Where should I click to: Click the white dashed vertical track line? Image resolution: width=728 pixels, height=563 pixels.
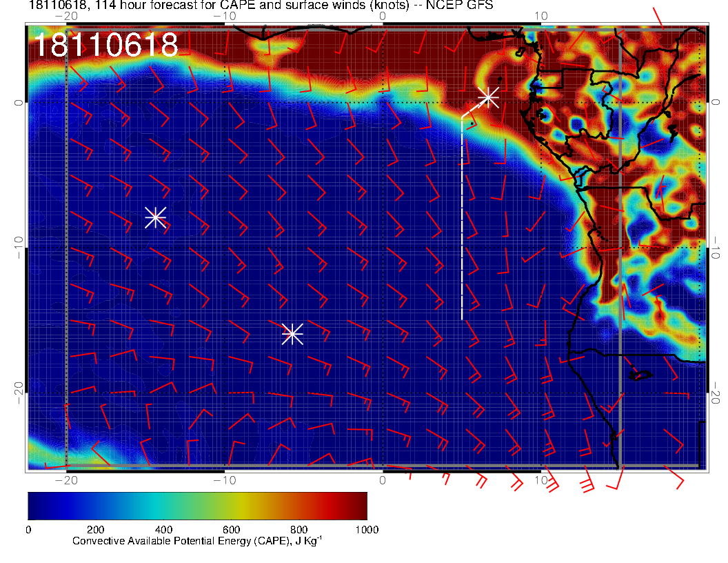(x=462, y=221)
